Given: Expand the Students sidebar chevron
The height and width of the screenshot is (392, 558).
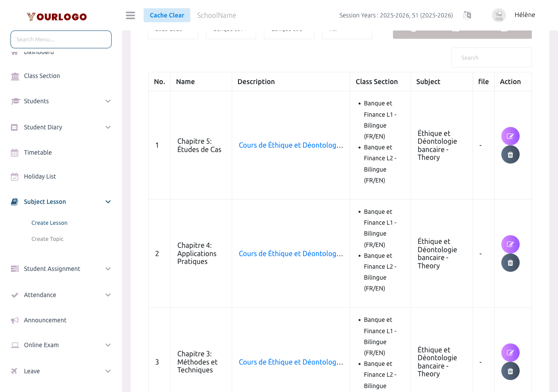Looking at the screenshot, I should [x=108, y=101].
